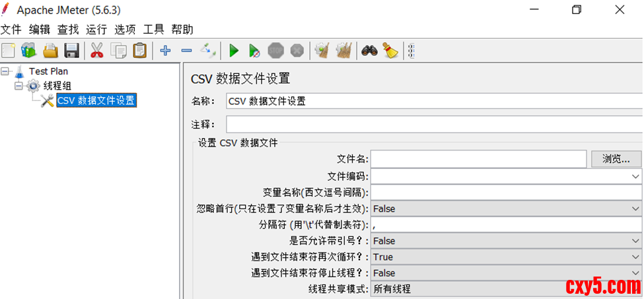Image resolution: width=644 pixels, height=299 pixels.
Task: Collapse the 线程组 tree node
Action: (x=18, y=86)
